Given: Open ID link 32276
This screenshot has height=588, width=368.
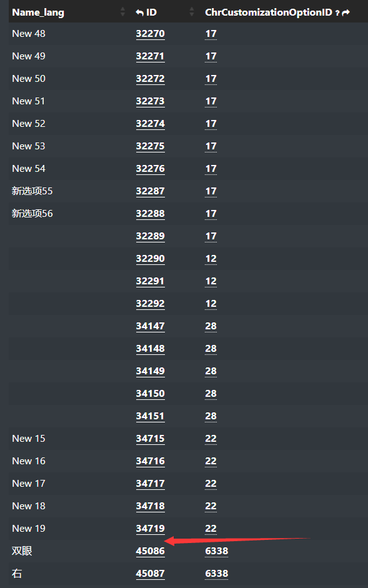Looking at the screenshot, I should pos(150,169).
